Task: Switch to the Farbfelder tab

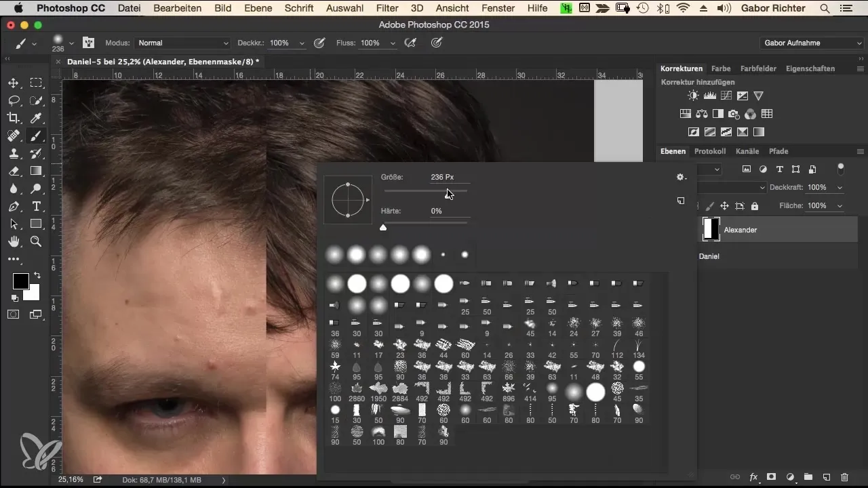Action: coord(758,68)
